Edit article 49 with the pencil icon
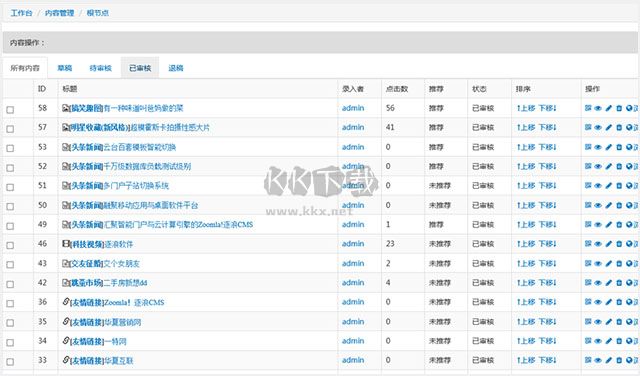Image resolution: width=640 pixels, height=376 pixels. pyautogui.click(x=609, y=224)
